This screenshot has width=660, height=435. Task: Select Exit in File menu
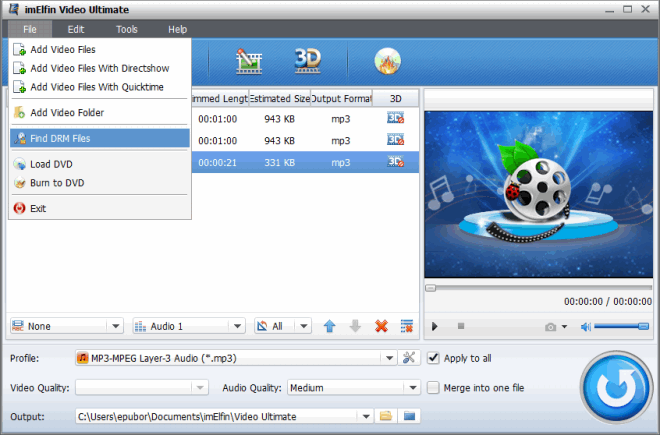click(x=100, y=208)
